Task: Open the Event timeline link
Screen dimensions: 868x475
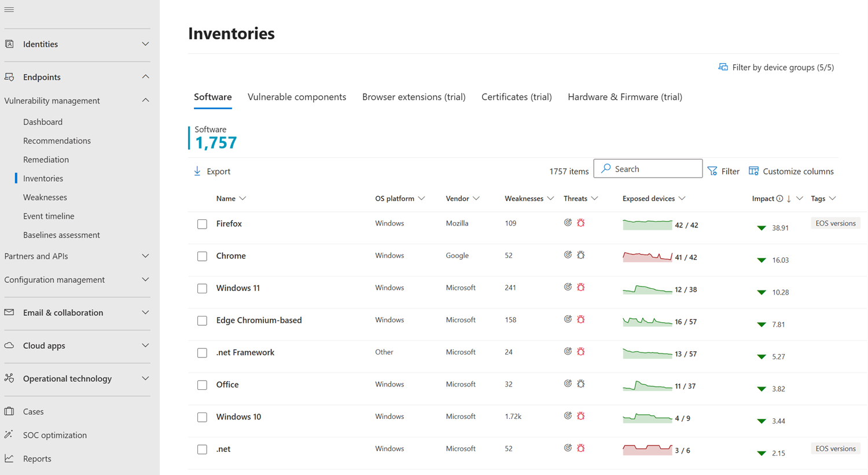Action: [x=49, y=216]
